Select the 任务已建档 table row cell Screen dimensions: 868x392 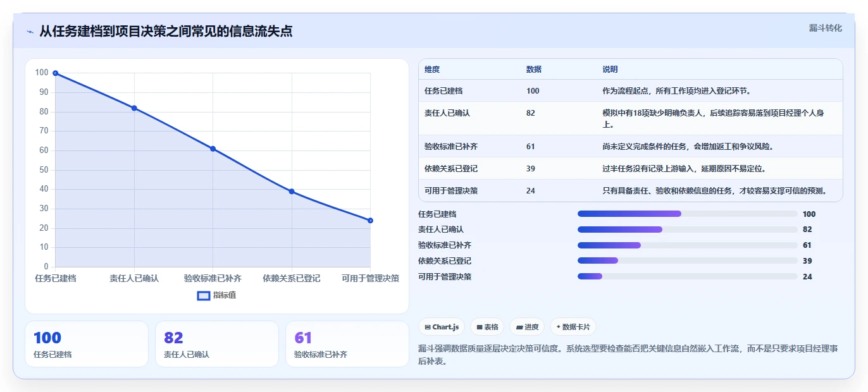443,91
